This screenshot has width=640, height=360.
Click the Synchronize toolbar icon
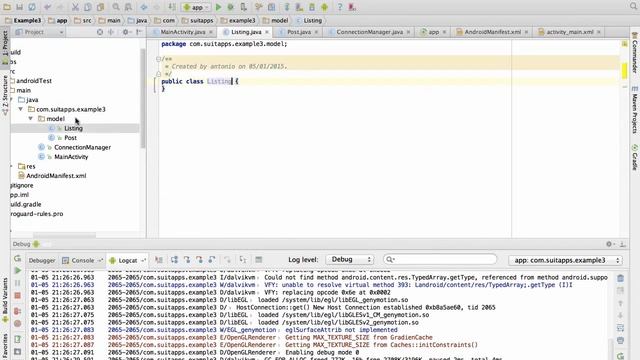[32, 7]
